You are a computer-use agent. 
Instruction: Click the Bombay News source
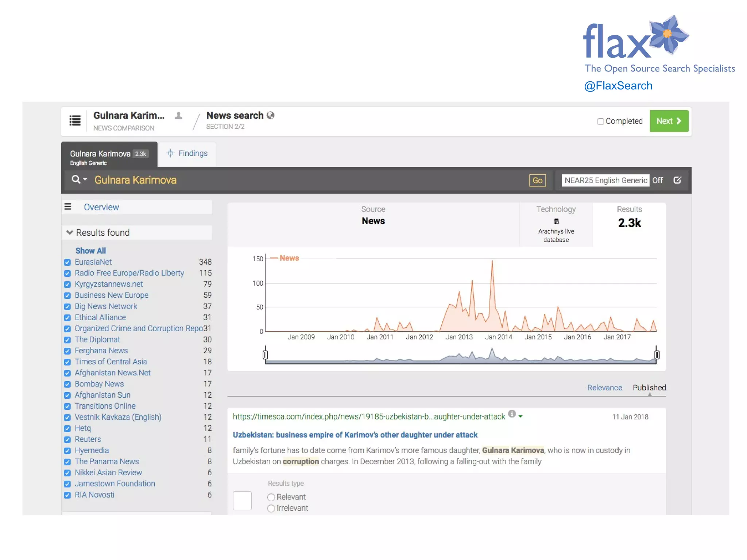pos(99,384)
